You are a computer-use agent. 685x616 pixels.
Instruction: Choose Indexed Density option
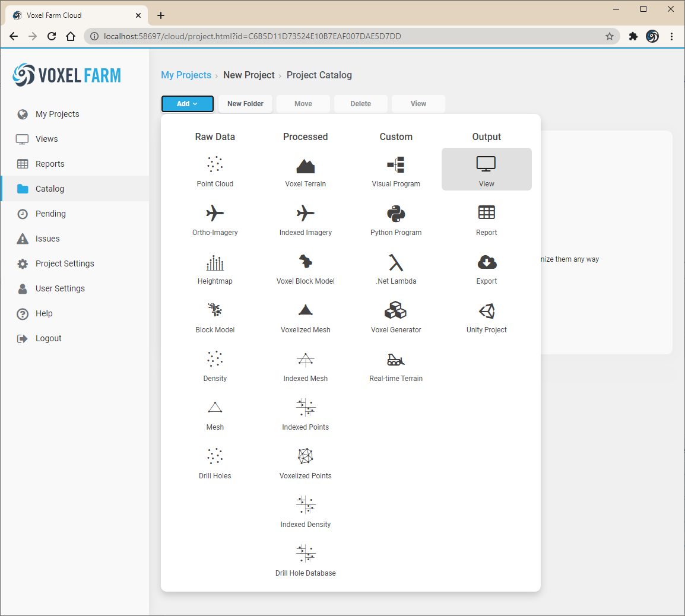305,512
